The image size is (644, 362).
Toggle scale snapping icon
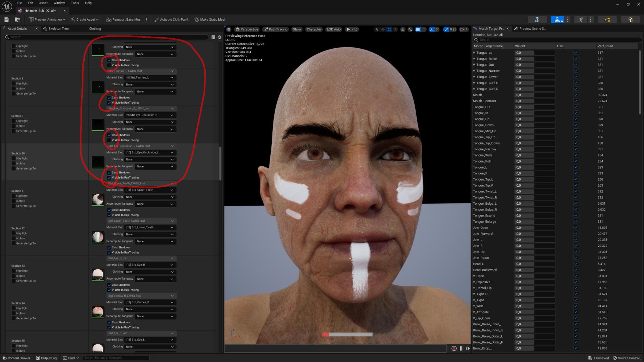[446, 29]
